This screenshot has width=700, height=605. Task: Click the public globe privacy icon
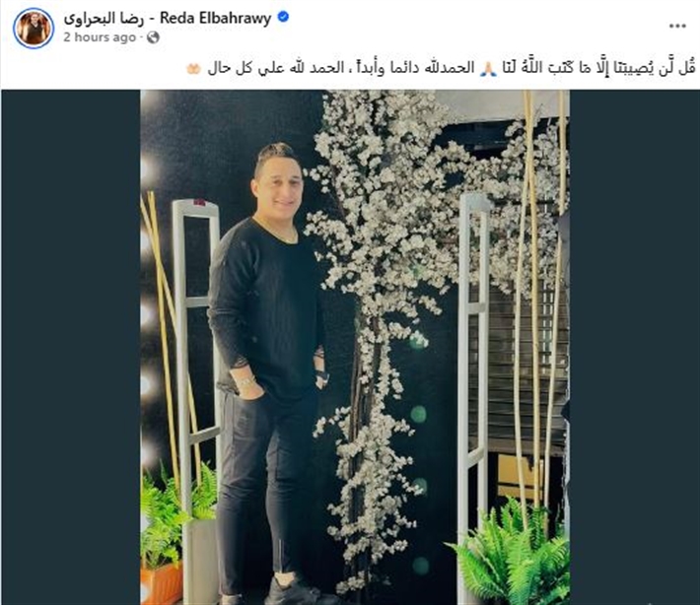[x=153, y=37]
